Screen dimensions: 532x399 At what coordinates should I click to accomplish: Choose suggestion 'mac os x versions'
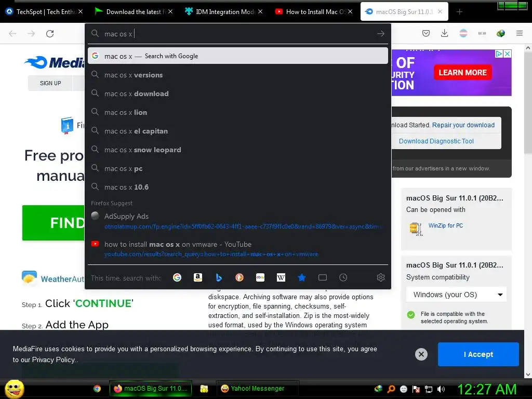click(238, 75)
